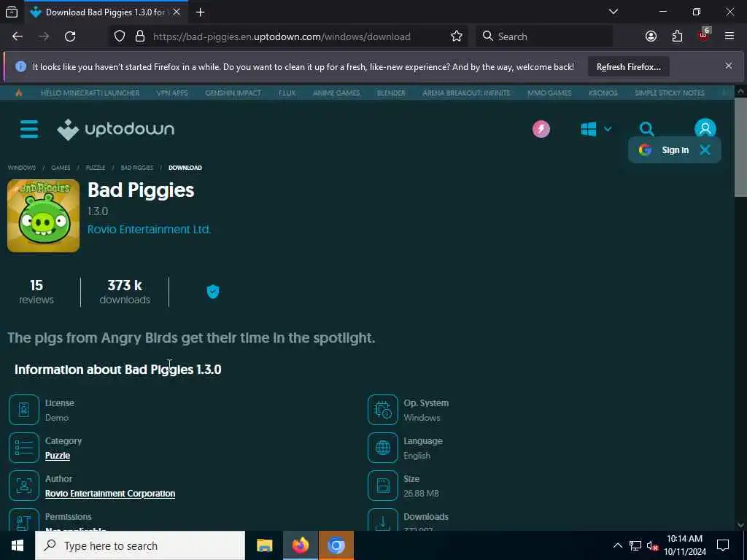747x560 pixels.
Task: Click the License info icon
Action: coord(24,410)
